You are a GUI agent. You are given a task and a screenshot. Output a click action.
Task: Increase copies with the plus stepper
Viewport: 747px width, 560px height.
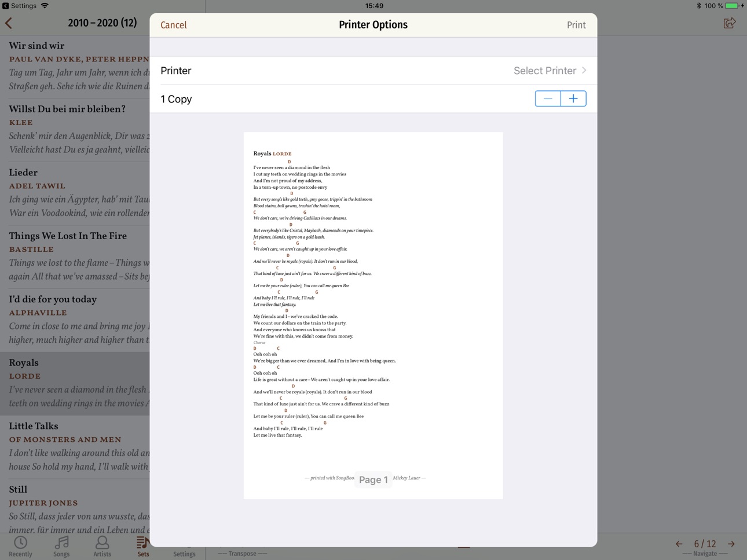point(573,98)
